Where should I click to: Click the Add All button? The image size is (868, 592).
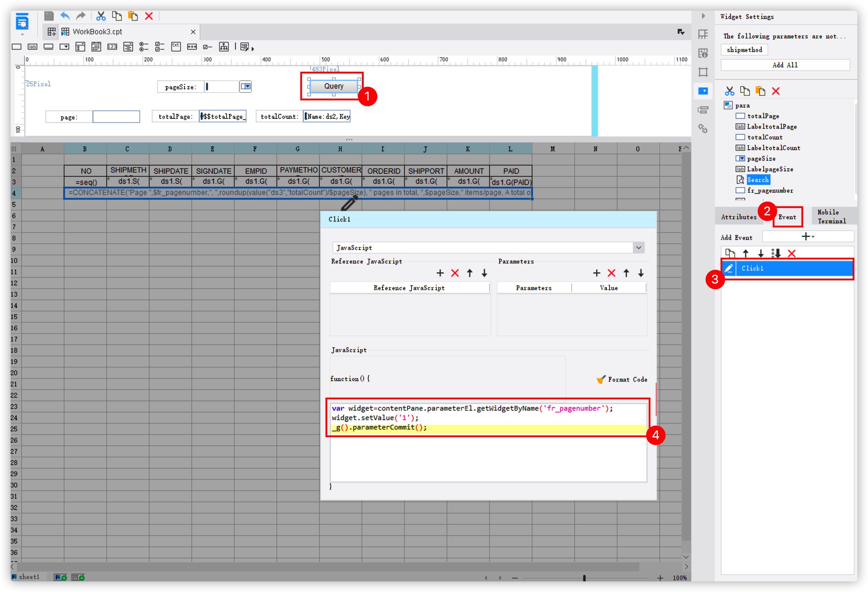[785, 65]
